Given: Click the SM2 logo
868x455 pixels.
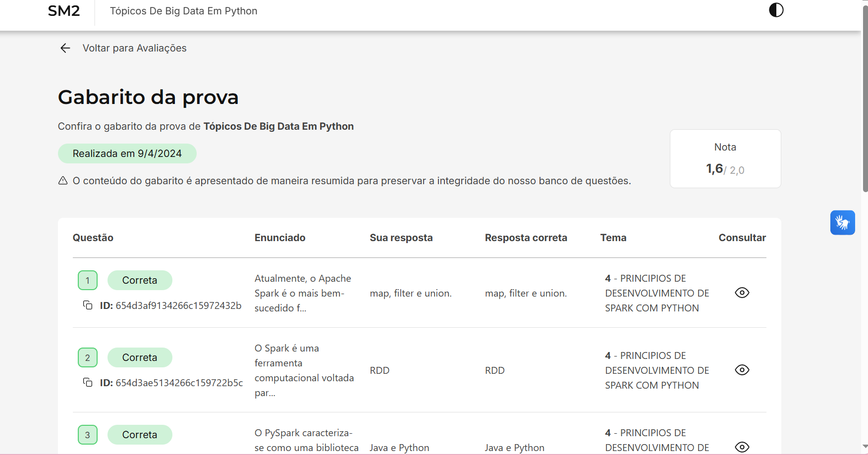Looking at the screenshot, I should [x=64, y=11].
